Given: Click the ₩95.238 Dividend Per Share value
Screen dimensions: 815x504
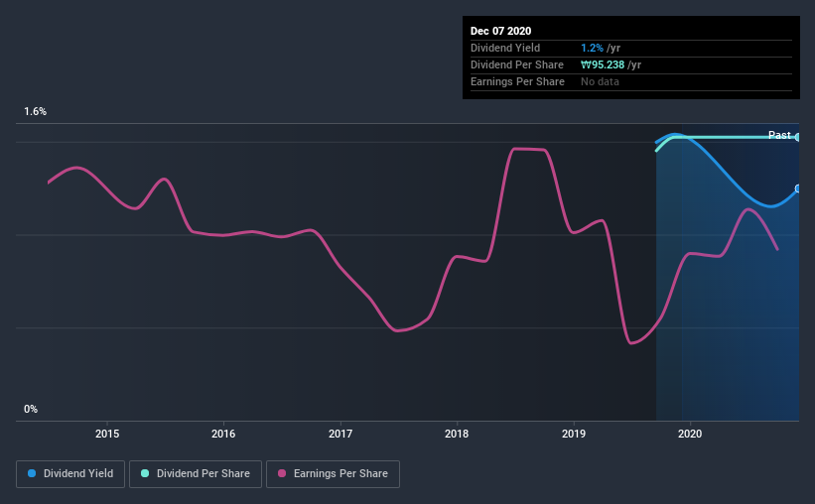Looking at the screenshot, I should point(603,64).
